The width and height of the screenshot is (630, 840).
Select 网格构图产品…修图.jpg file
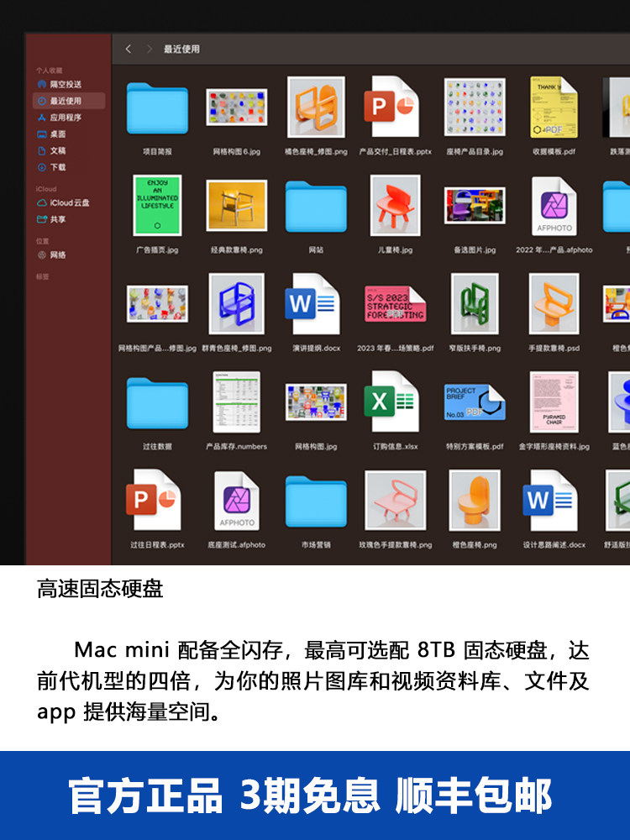tap(157, 304)
